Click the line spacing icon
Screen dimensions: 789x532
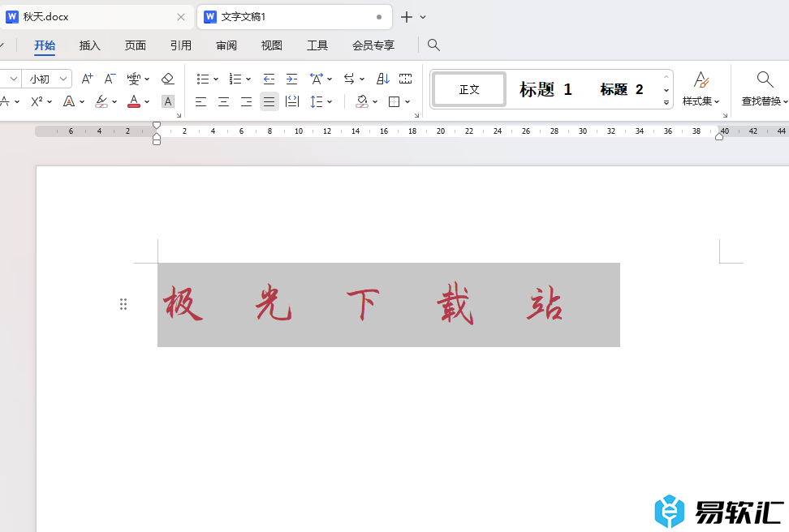point(317,102)
